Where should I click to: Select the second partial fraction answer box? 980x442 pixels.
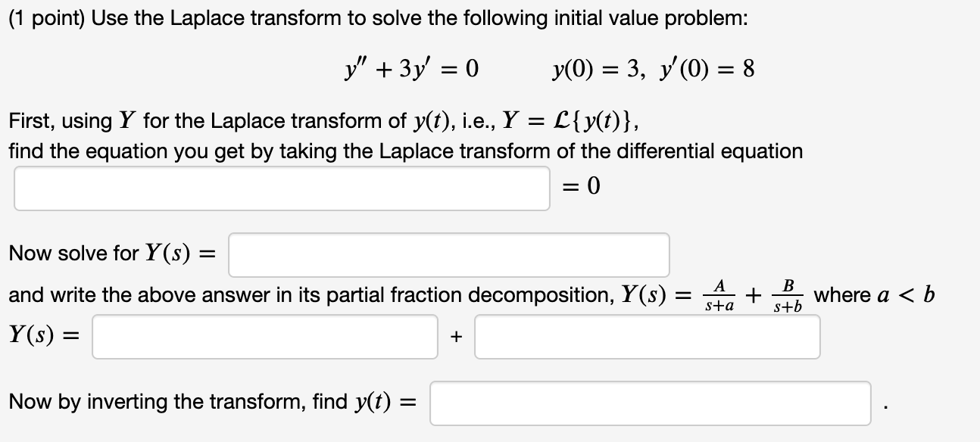pyautogui.click(x=648, y=337)
